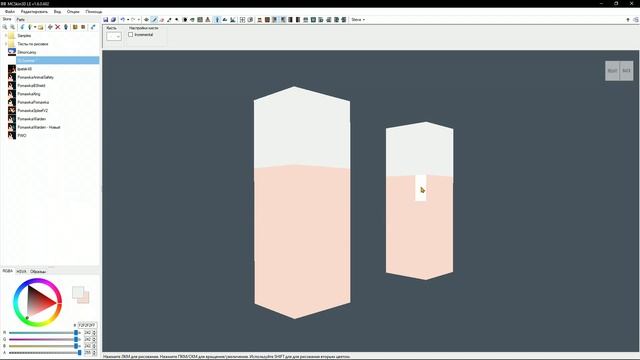Click the Save all skins icon

point(113,20)
